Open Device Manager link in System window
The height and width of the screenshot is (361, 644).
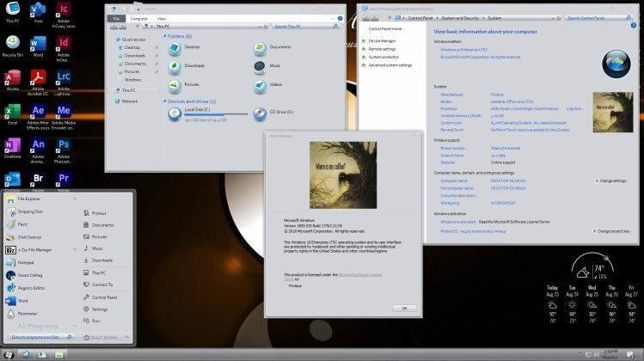click(382, 41)
